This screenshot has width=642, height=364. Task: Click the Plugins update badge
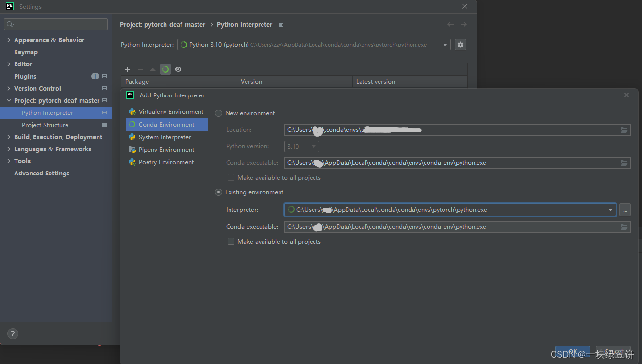[95, 76]
